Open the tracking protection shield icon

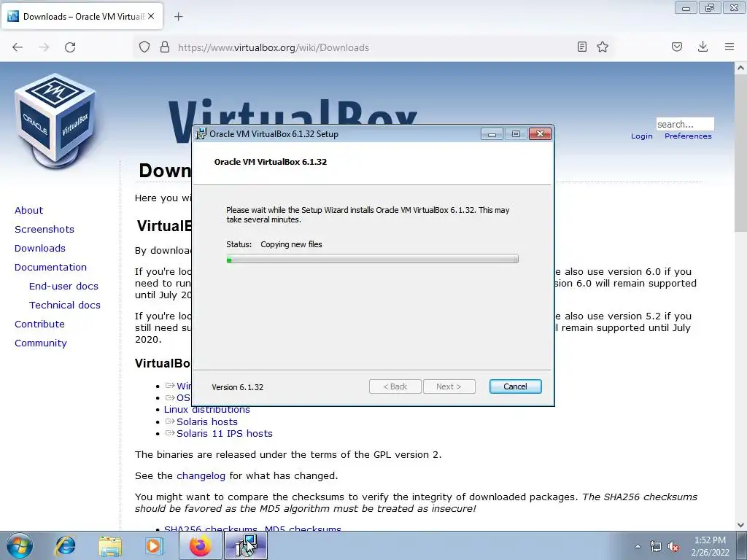(x=144, y=47)
